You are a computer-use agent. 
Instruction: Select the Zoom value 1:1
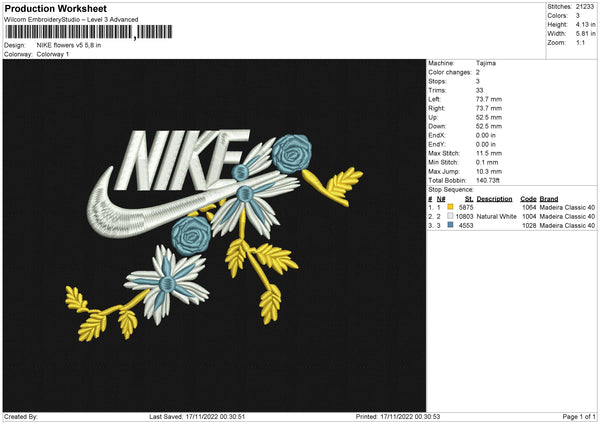[x=580, y=42]
